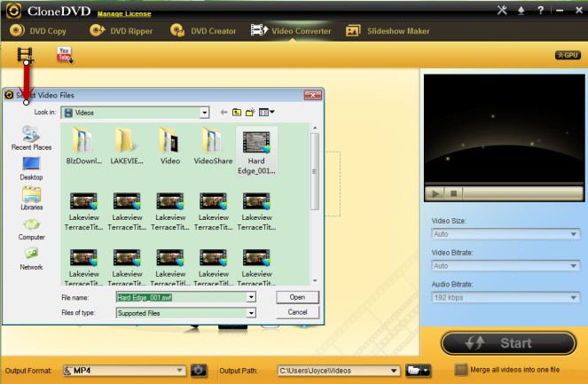Open the tools settings wrench icon
The image size is (588, 384).
tap(502, 10)
